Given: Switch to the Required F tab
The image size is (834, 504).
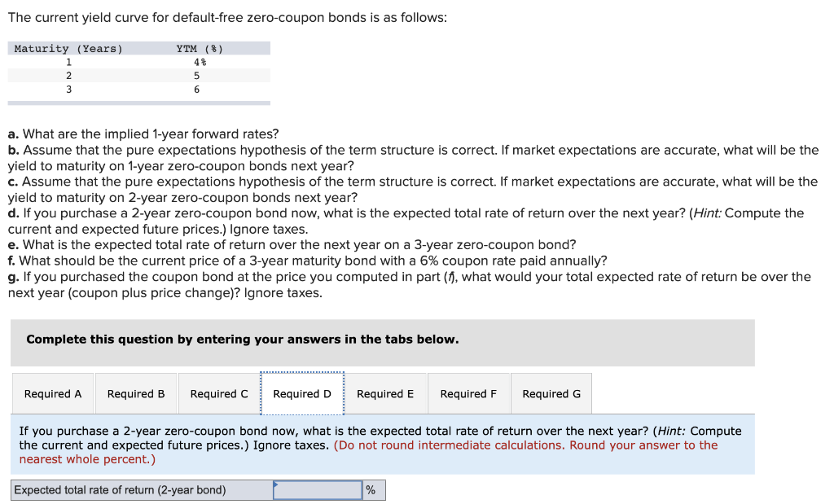Looking at the screenshot, I should pos(468,393).
